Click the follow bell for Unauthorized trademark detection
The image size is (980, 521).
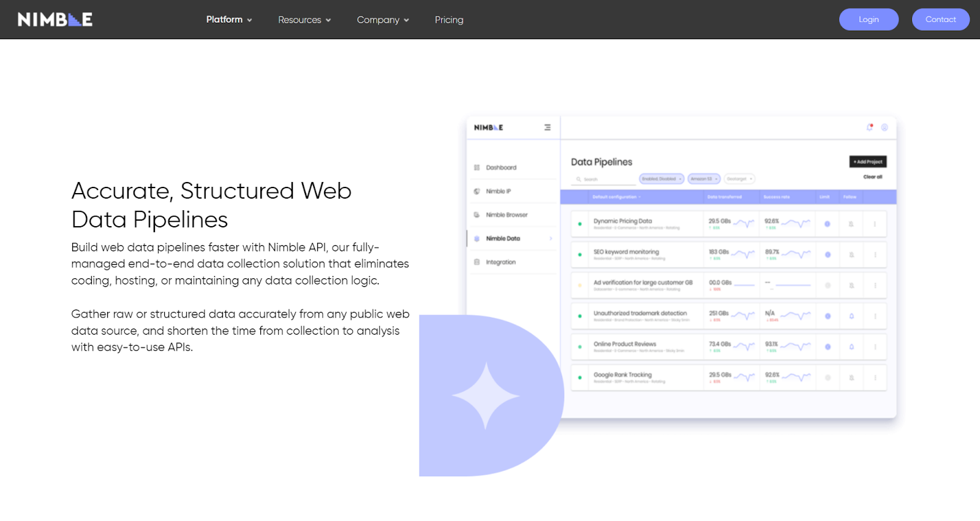[851, 316]
